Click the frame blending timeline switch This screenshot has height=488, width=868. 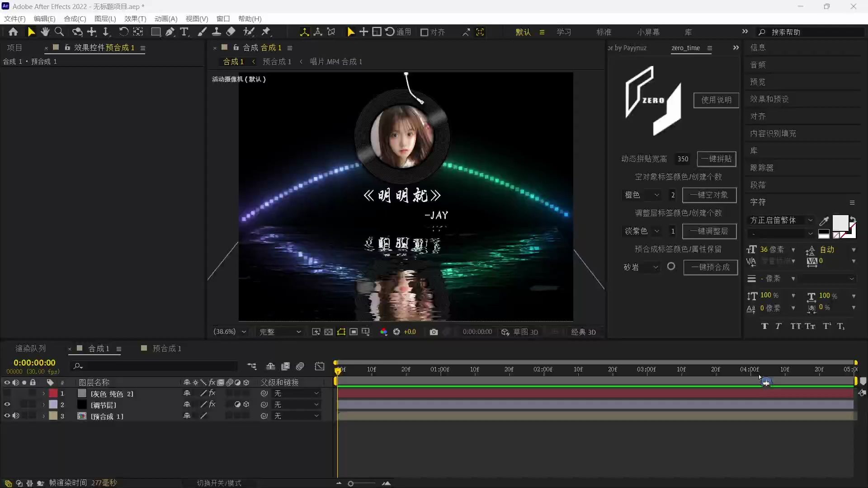285,366
